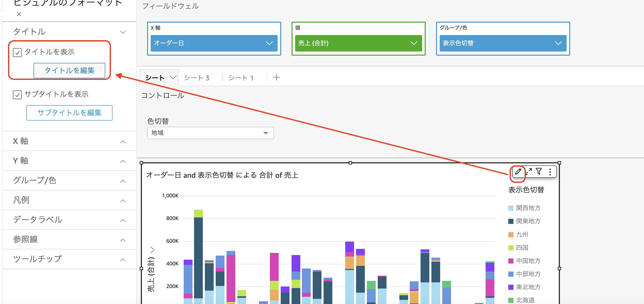This screenshot has height=304, width=644.
Task: Maximize the visual using the expand arrows icon
Action: pyautogui.click(x=529, y=171)
